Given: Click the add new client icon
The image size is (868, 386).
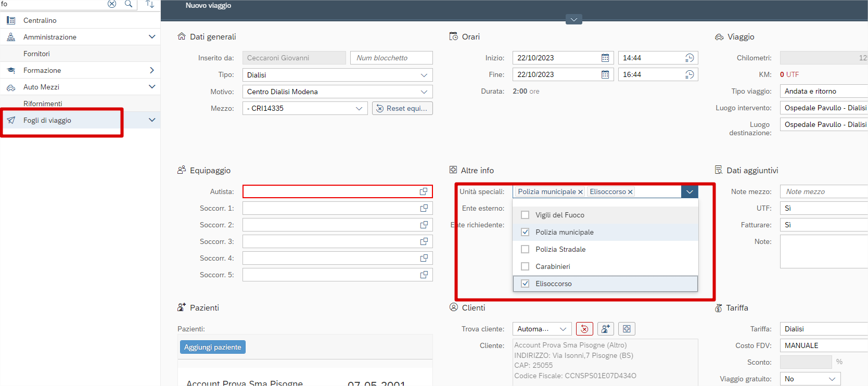Looking at the screenshot, I should click(605, 329).
